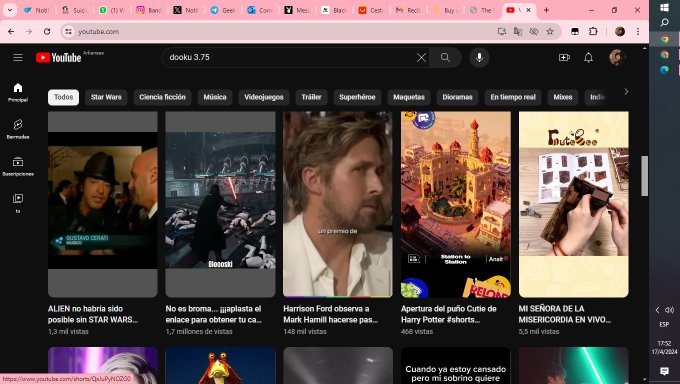Open the Chrome extensions puzzle icon
Image resolution: width=680 pixels, height=384 pixels.
593,31
